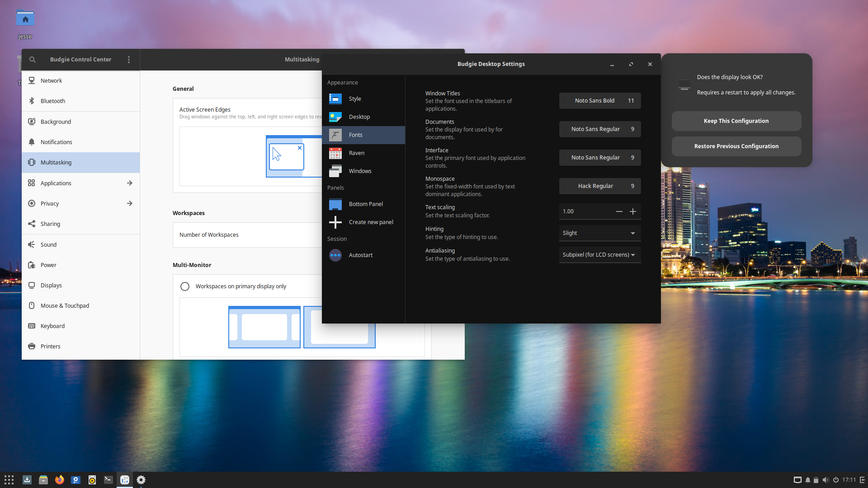868x488 pixels.
Task: Click the wired network tray icon
Action: click(797, 480)
